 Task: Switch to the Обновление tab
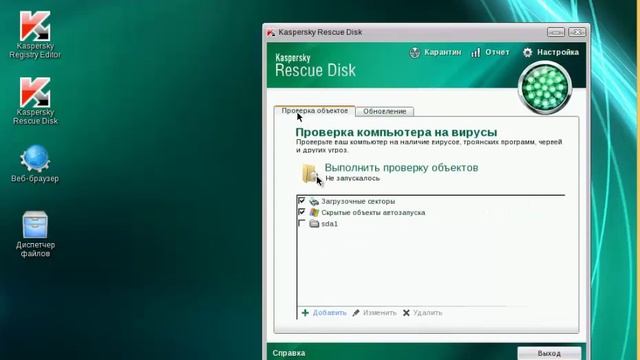click(x=384, y=111)
